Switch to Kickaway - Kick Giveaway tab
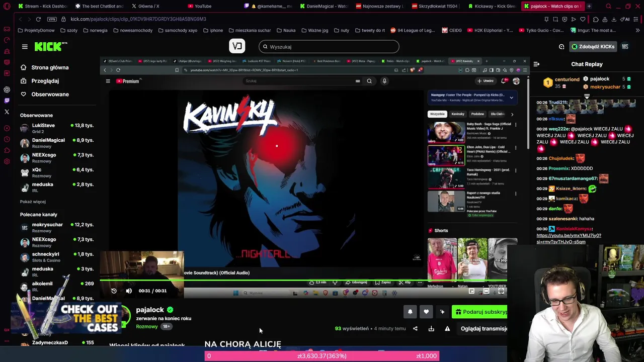 [492, 6]
